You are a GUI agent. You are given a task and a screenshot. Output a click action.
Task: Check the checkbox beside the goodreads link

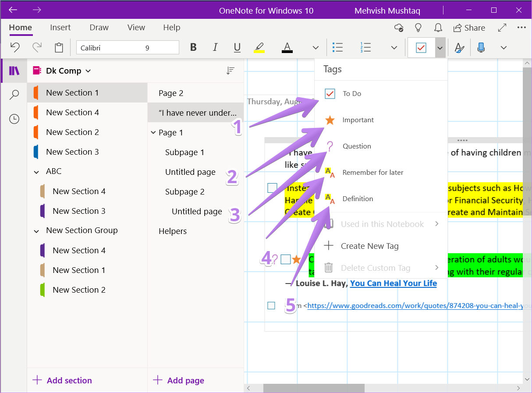point(271,305)
